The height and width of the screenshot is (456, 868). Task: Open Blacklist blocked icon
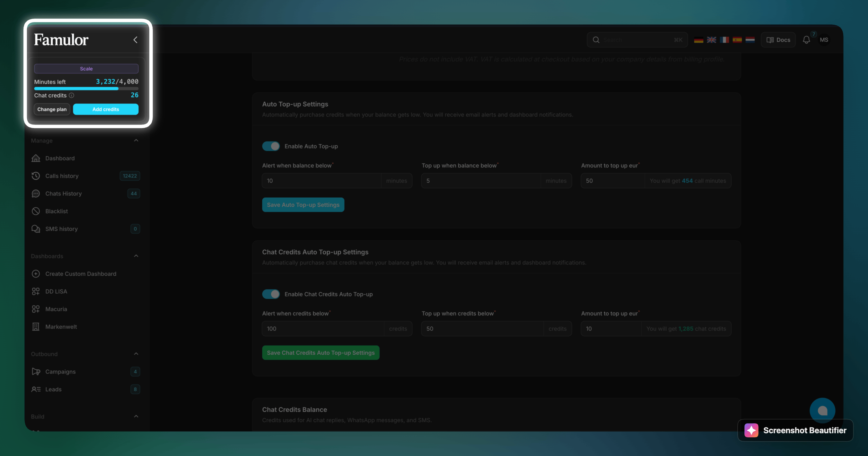(x=36, y=211)
